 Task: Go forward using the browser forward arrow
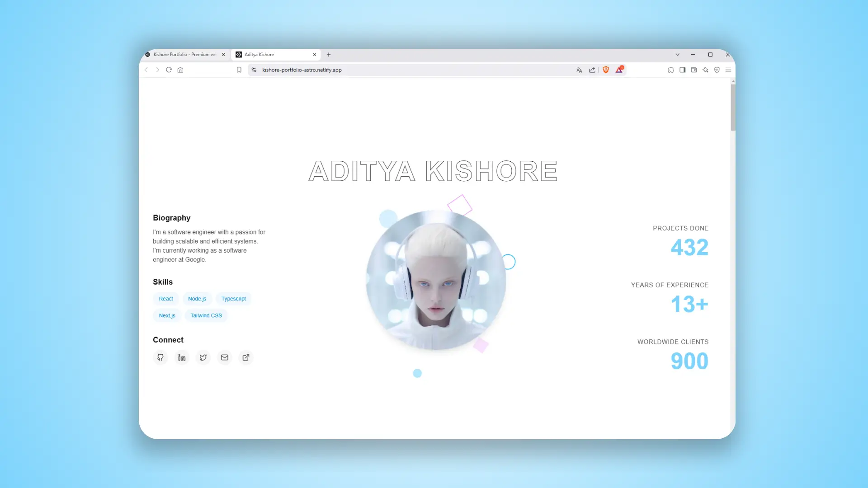tap(157, 70)
